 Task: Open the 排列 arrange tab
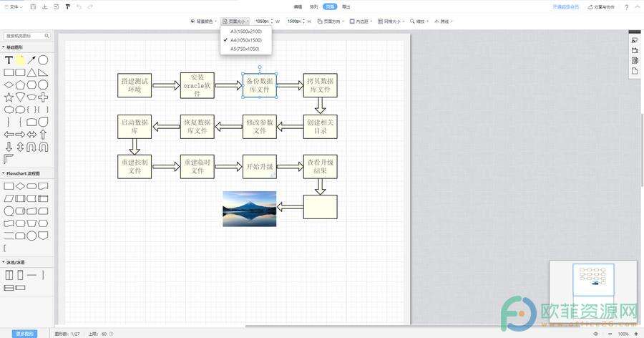click(x=312, y=6)
